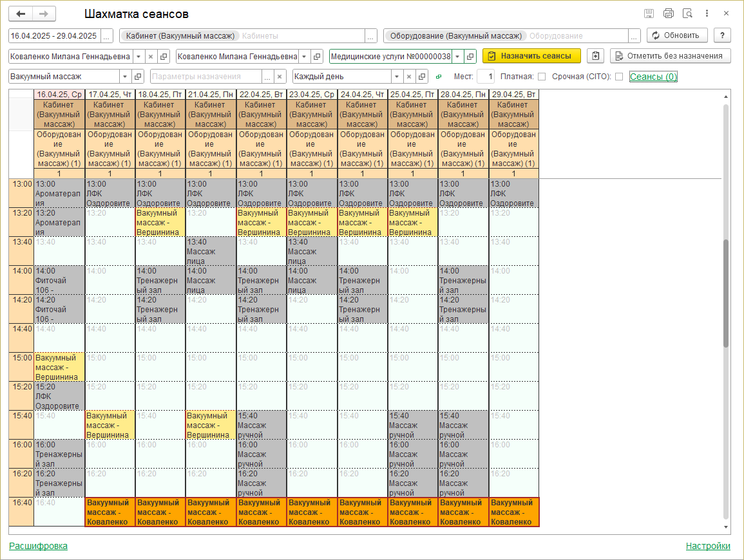Click the save diskette icon in the title bar
This screenshot has width=744, height=560.
[649, 14]
